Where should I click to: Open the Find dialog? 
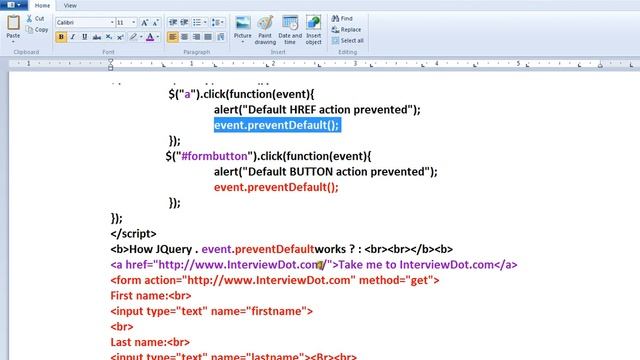point(342,18)
